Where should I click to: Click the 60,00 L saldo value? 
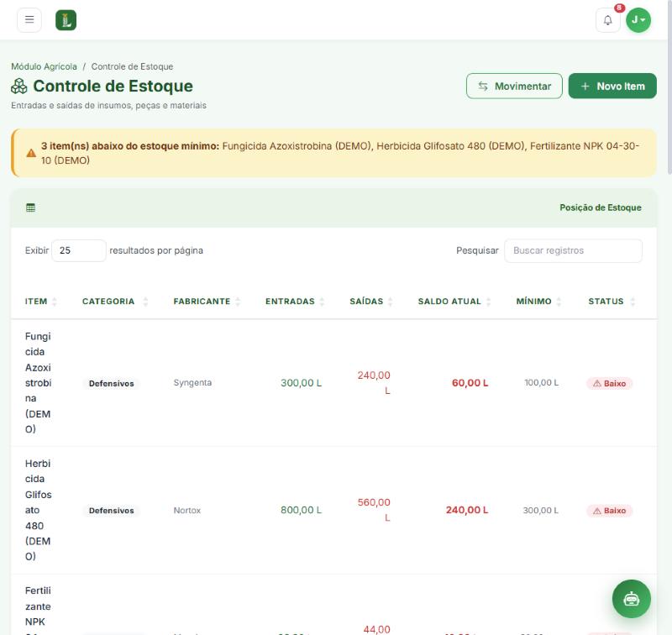tap(470, 383)
